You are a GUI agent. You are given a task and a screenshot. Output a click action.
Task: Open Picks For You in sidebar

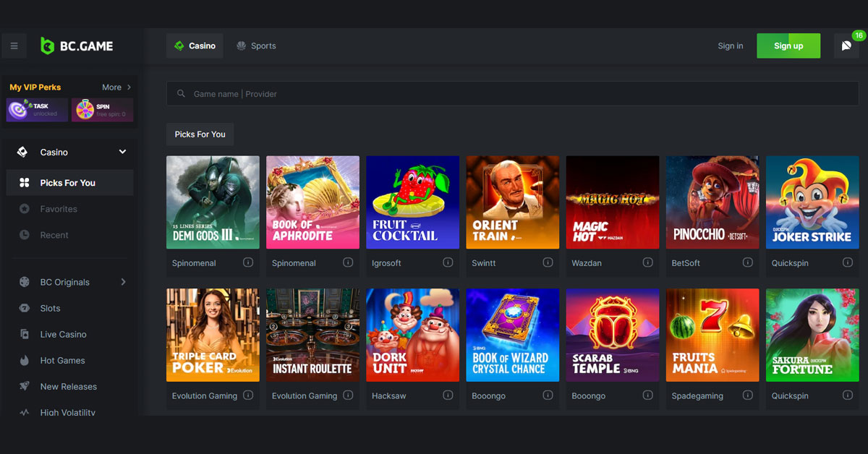pos(69,183)
